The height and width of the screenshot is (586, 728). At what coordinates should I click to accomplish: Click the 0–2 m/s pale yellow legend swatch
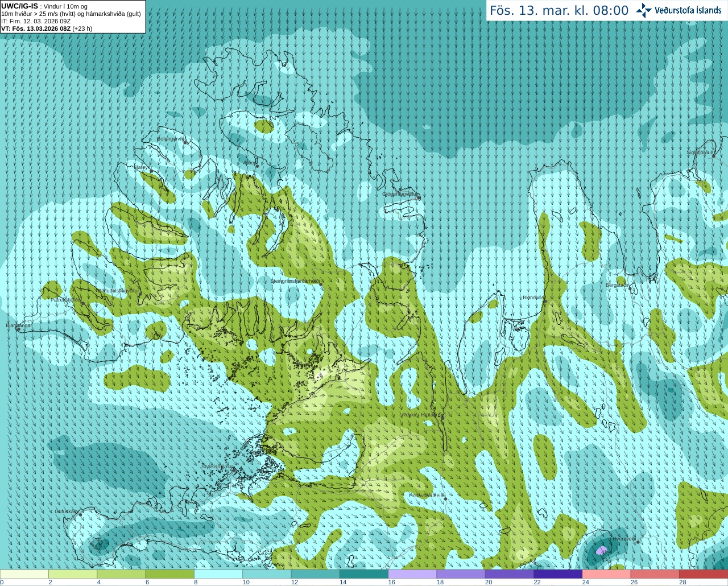(24, 574)
